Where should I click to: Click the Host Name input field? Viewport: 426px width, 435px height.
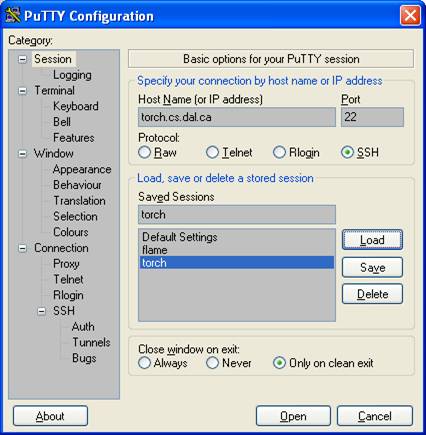pos(237,117)
